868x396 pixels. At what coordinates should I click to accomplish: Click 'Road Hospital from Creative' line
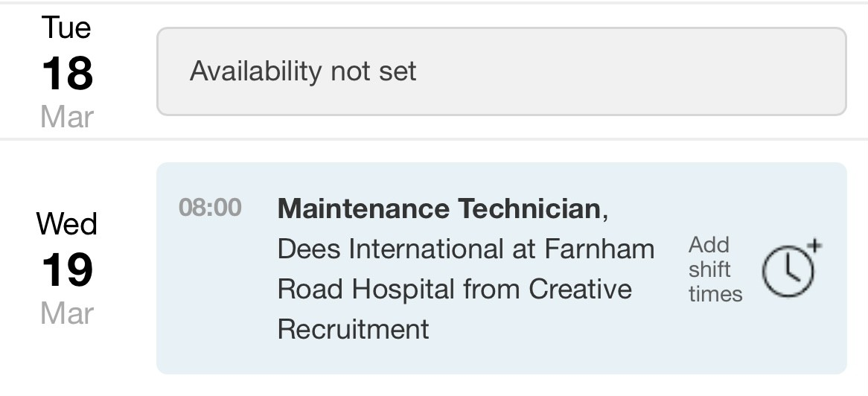[x=454, y=289]
